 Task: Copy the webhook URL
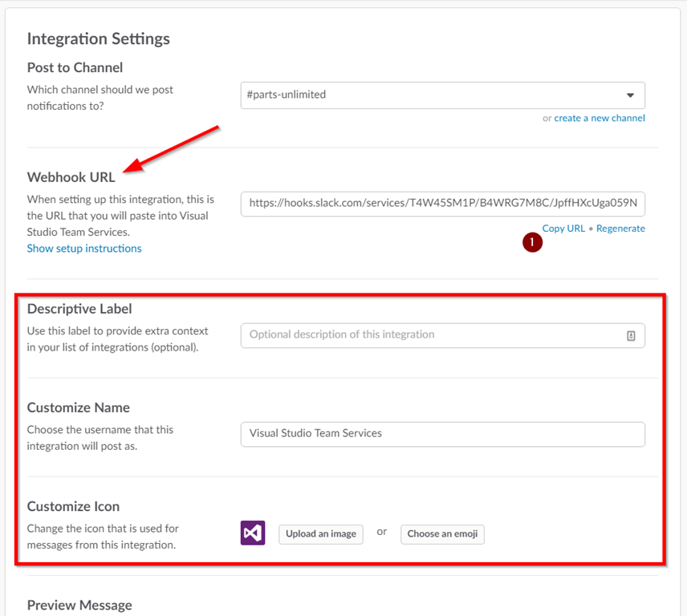point(563,228)
